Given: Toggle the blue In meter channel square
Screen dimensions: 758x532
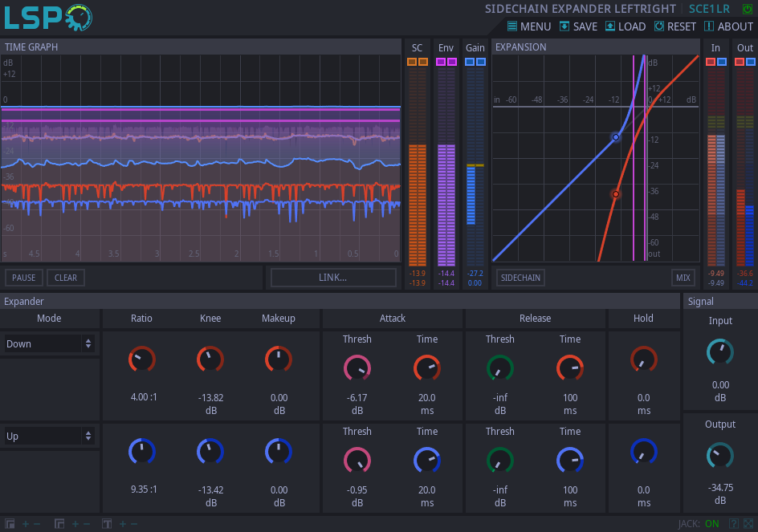Looking at the screenshot, I should [722, 62].
